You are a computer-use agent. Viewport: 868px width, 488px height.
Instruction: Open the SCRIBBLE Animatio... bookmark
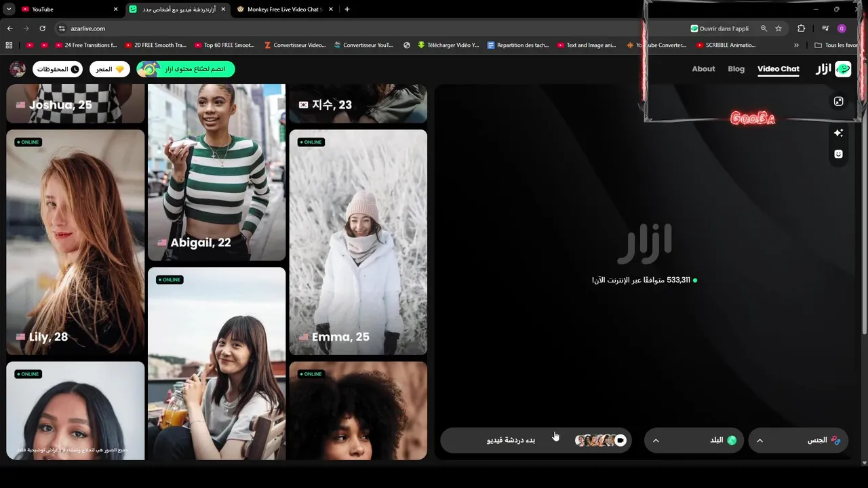click(x=726, y=45)
